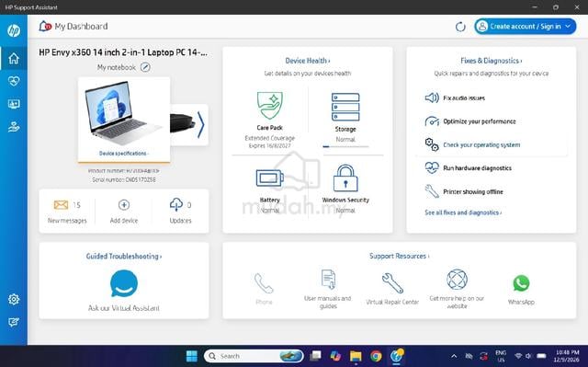Screen dimensions: 588x367
Task: Open Storage status icon
Action: tap(345, 107)
